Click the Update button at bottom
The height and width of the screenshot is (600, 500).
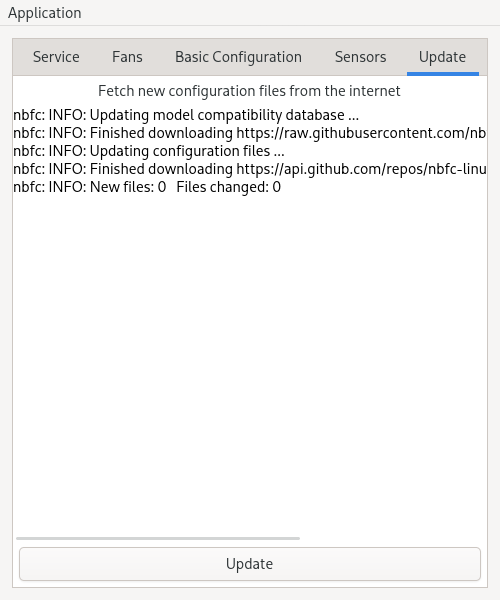tap(250, 564)
